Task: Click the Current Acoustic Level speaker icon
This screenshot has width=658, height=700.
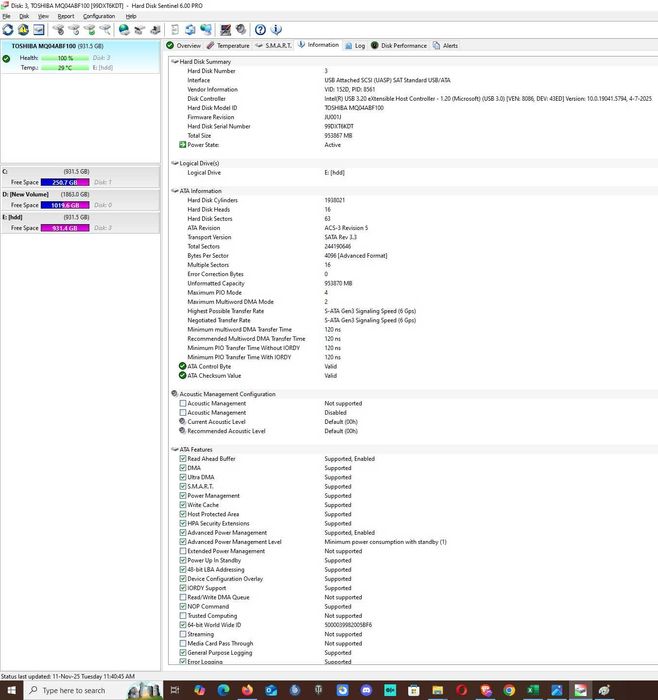Action: tap(182, 421)
